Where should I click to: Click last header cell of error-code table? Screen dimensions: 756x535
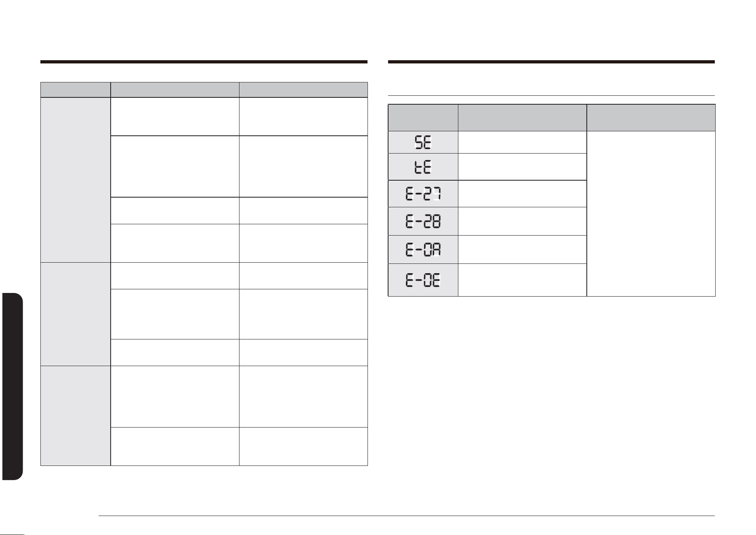pos(651,118)
